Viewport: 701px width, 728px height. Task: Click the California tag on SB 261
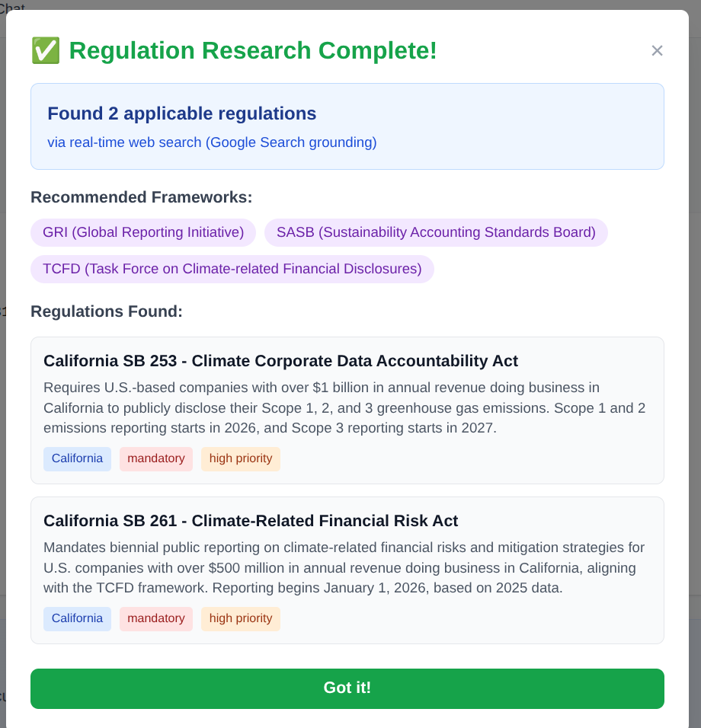77,618
